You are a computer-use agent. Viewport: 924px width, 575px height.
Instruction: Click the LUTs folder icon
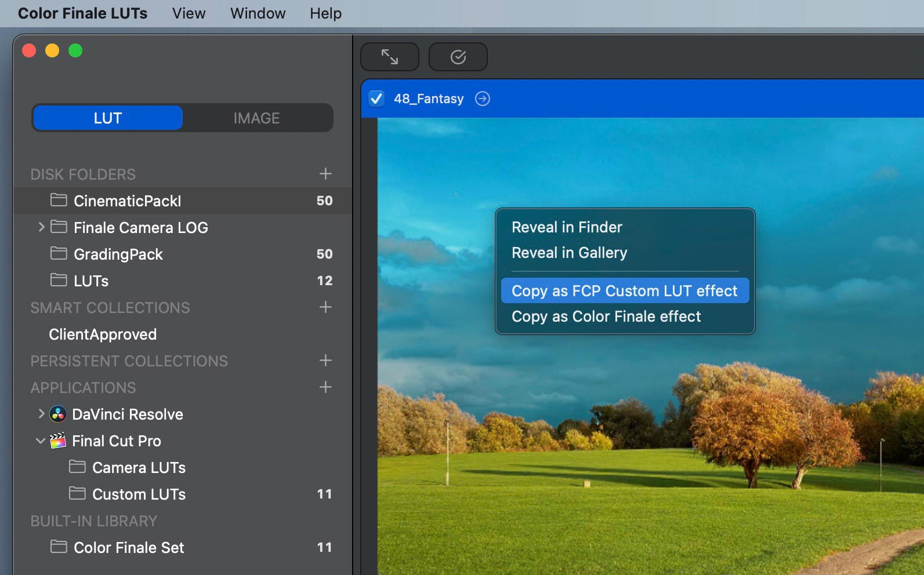(59, 280)
